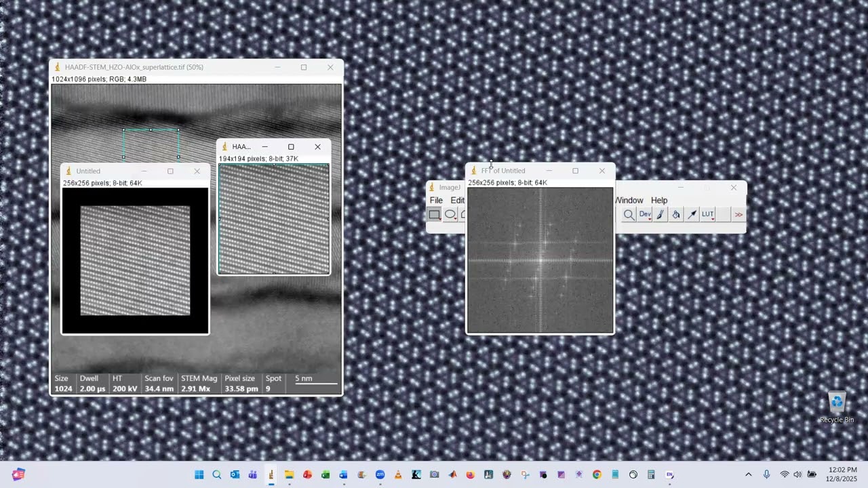Open Windows taskbar Search
The height and width of the screenshot is (488, 868).
[216, 474]
